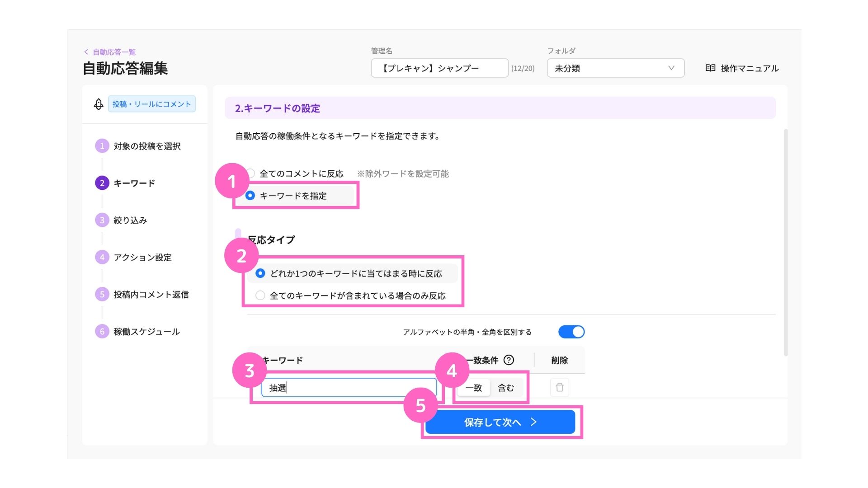Click the step 5 circle in the sidebar
The width and height of the screenshot is (868, 488).
(x=102, y=294)
